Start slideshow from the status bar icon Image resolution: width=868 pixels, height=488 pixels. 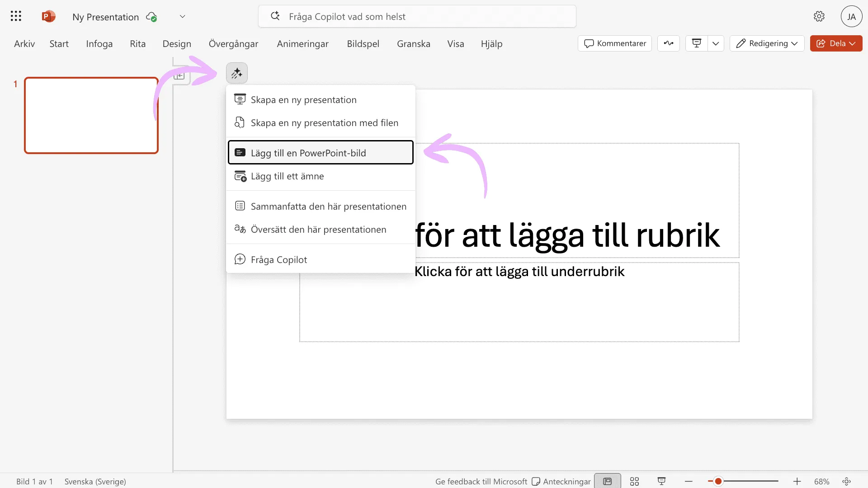661,481
